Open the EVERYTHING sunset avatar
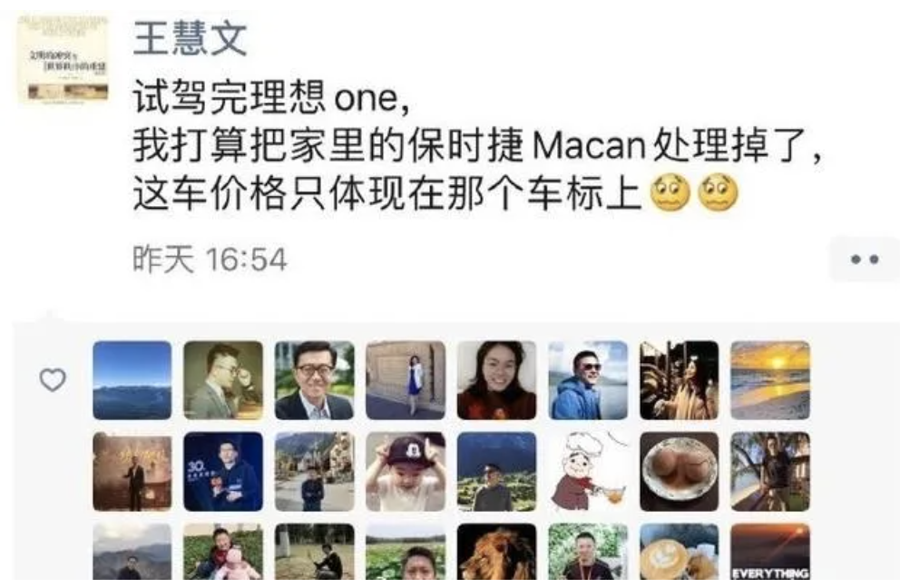Image resolution: width=900 pixels, height=588 pixels. [x=770, y=552]
